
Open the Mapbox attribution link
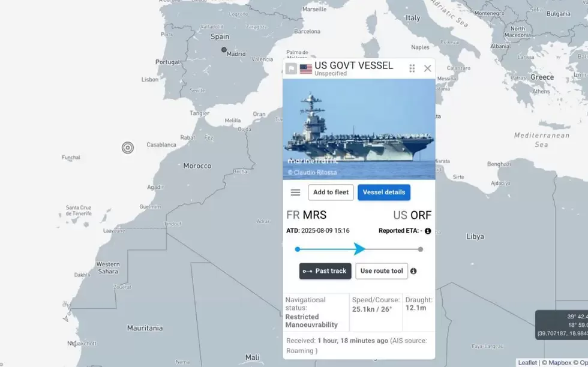[559, 362]
